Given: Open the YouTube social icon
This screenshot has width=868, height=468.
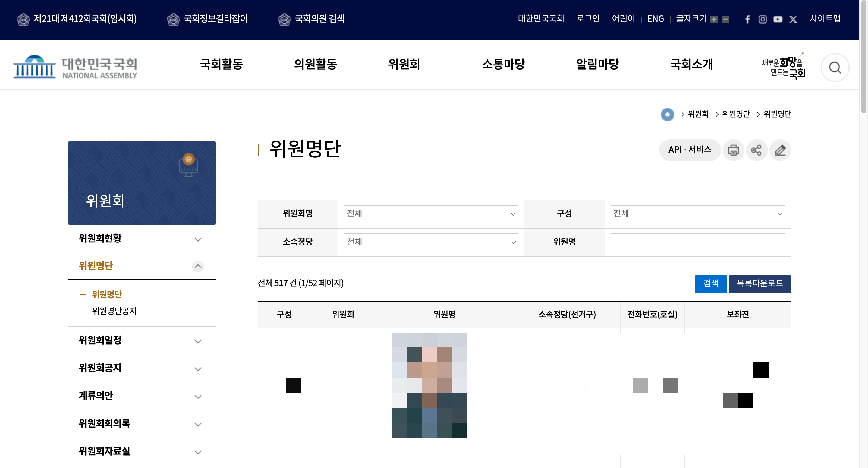Looking at the screenshot, I should [778, 19].
